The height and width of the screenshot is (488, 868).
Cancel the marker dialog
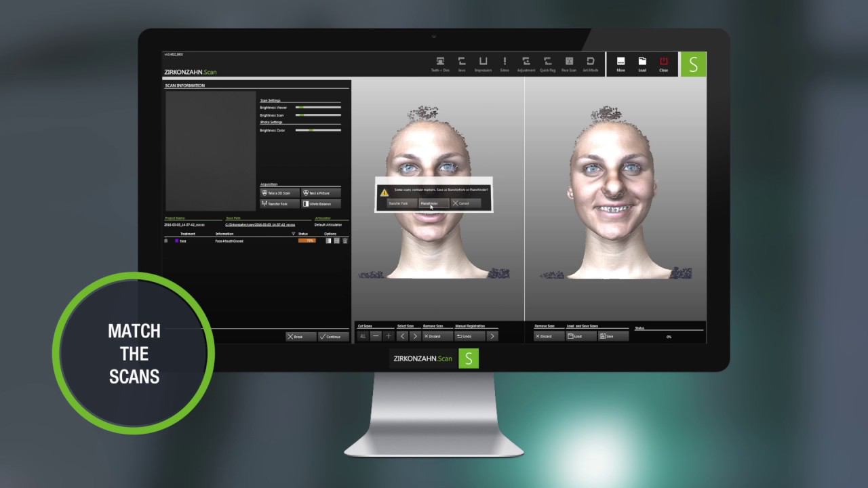click(x=466, y=203)
